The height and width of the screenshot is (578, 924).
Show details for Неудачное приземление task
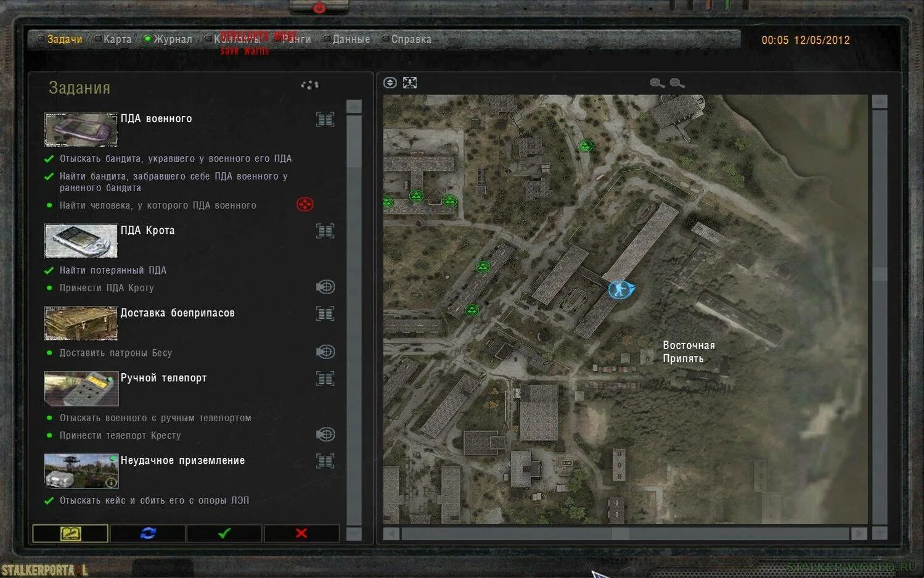[x=325, y=461]
